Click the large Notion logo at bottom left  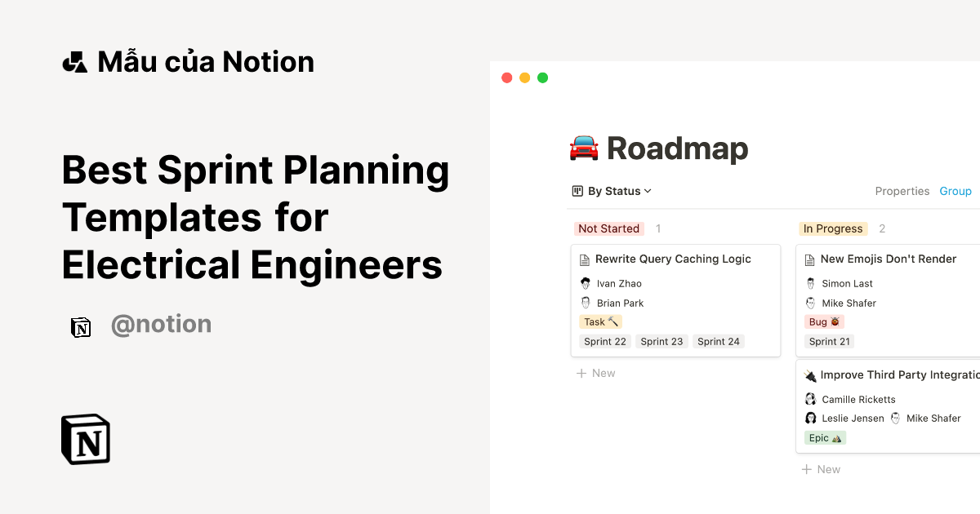pyautogui.click(x=86, y=439)
